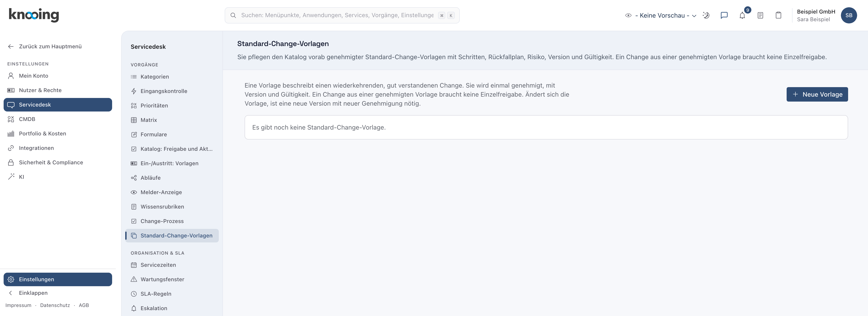The image size is (868, 316).
Task: Open the Impressum link
Action: (18, 305)
